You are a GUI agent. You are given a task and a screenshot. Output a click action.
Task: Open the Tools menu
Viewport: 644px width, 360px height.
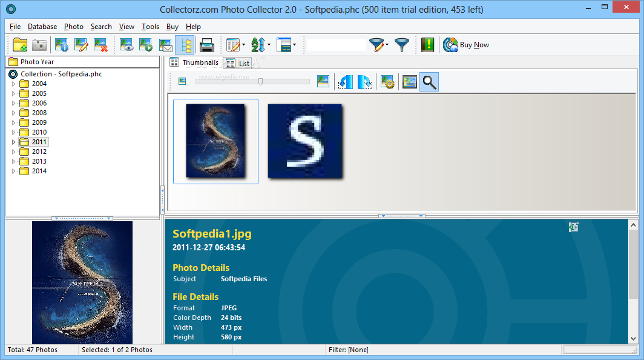click(150, 27)
